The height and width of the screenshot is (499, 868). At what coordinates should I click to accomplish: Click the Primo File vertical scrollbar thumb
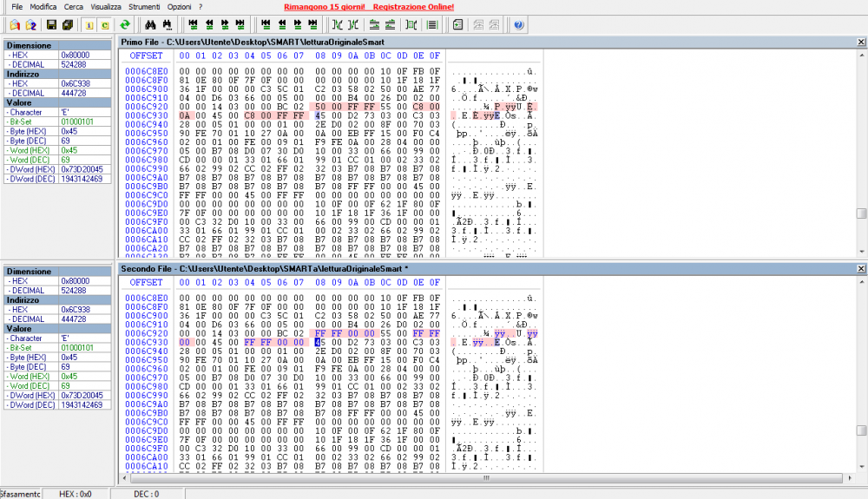point(861,213)
